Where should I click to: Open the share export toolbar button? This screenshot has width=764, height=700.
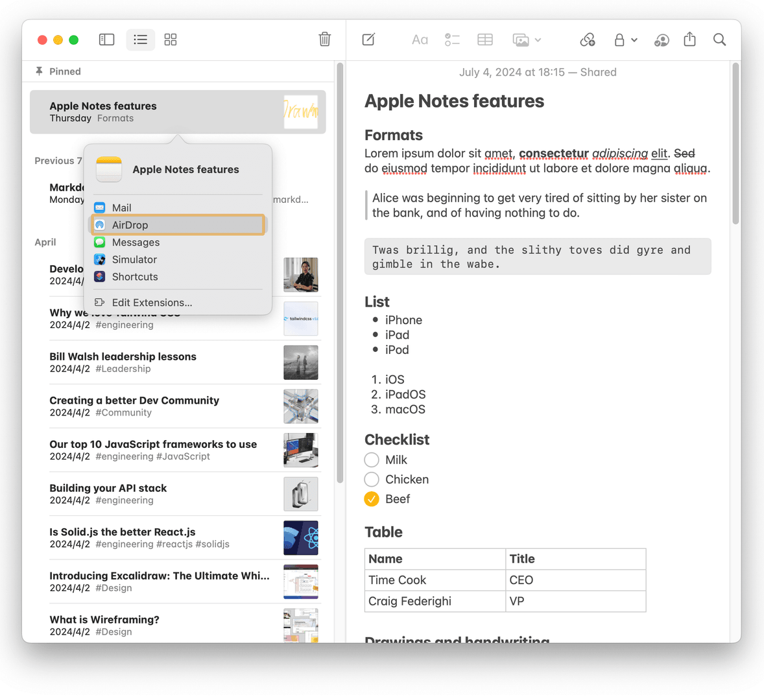pos(689,40)
